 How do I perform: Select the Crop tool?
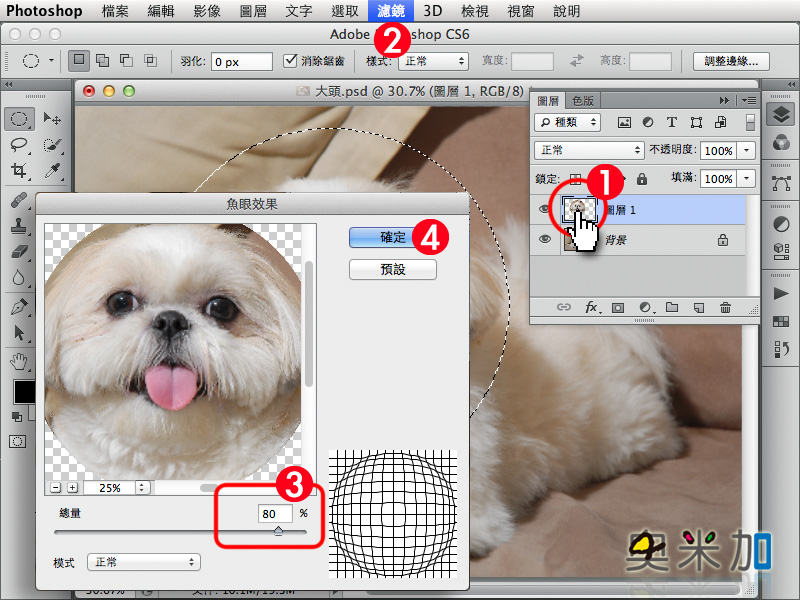click(19, 170)
